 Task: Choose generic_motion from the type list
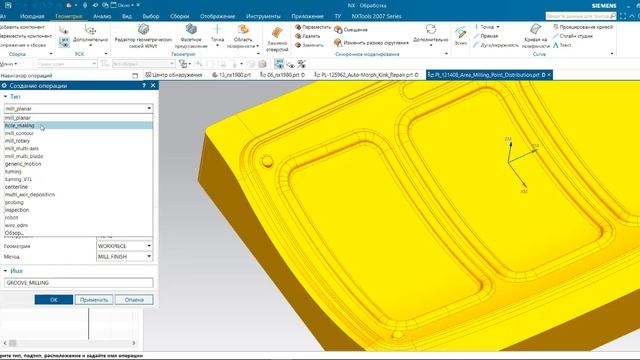[x=78, y=164]
